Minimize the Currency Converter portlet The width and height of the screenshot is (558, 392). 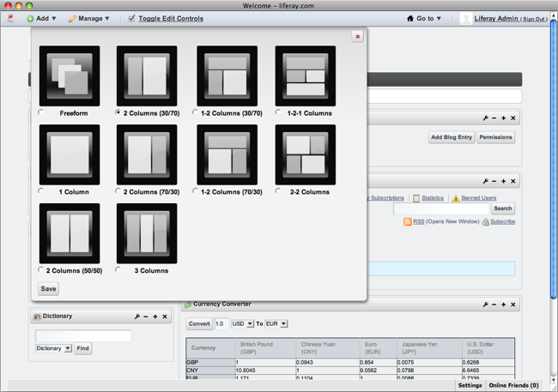(x=494, y=305)
